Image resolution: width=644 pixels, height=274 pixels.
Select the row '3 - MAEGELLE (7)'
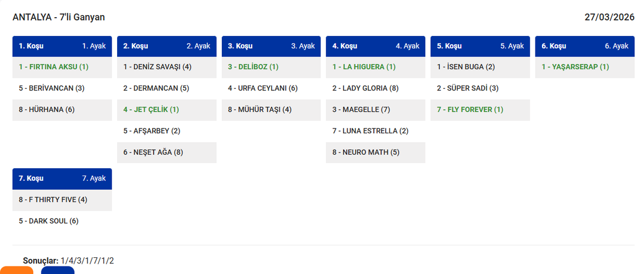click(x=375, y=110)
